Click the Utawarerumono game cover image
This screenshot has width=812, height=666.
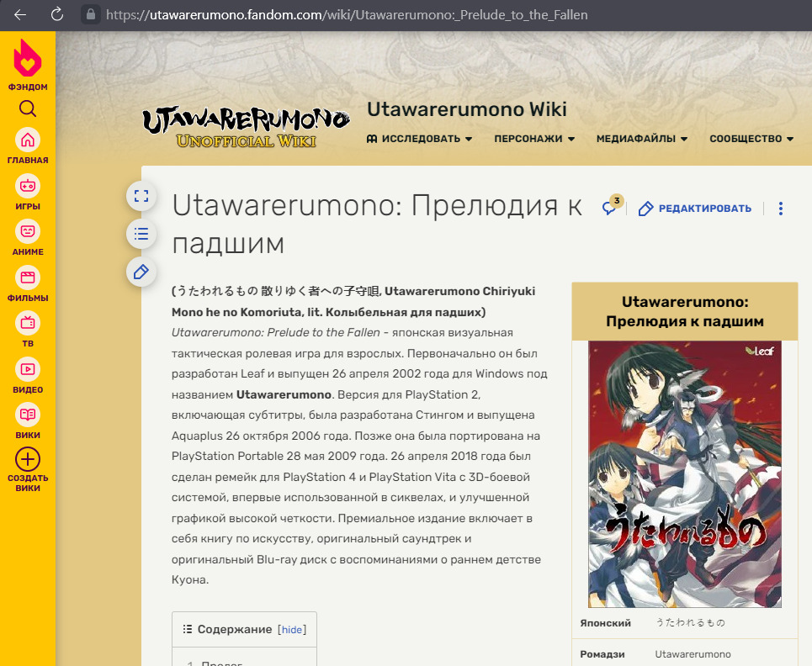[684, 473]
